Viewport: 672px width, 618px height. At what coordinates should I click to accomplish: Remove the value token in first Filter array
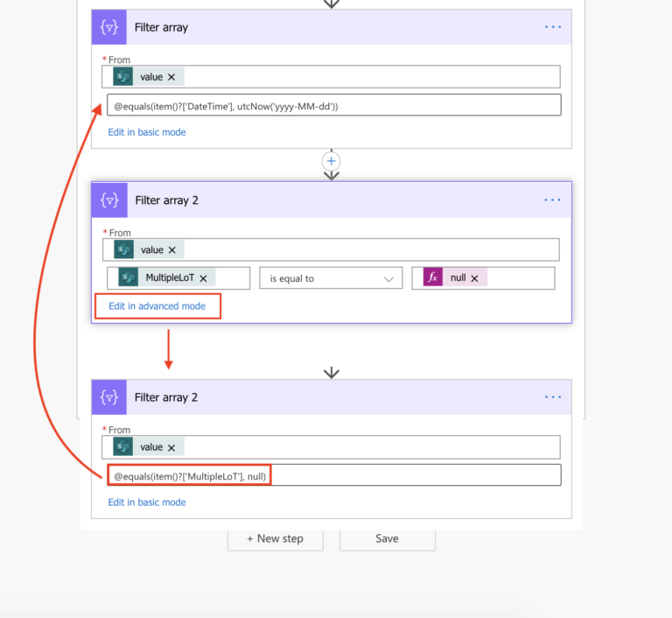tap(171, 77)
